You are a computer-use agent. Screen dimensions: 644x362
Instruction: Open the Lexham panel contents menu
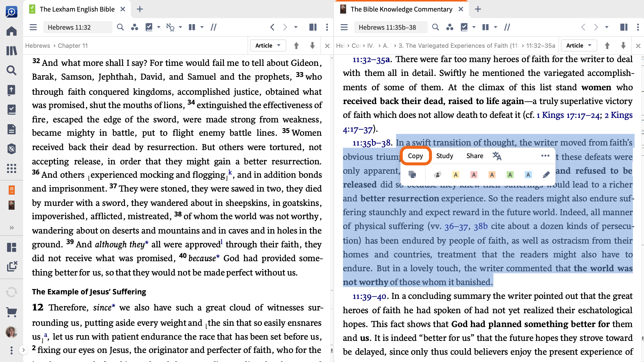tap(33, 27)
